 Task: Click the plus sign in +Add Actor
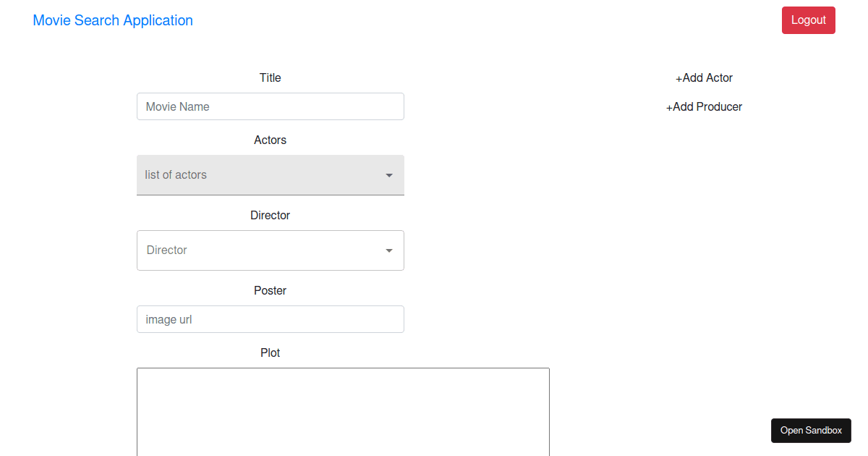pyautogui.click(x=679, y=78)
